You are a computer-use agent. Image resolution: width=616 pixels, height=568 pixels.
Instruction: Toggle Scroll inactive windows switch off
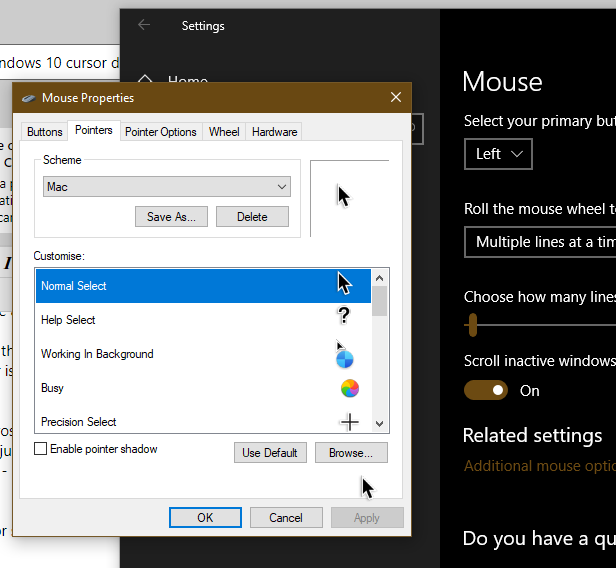[x=486, y=390]
